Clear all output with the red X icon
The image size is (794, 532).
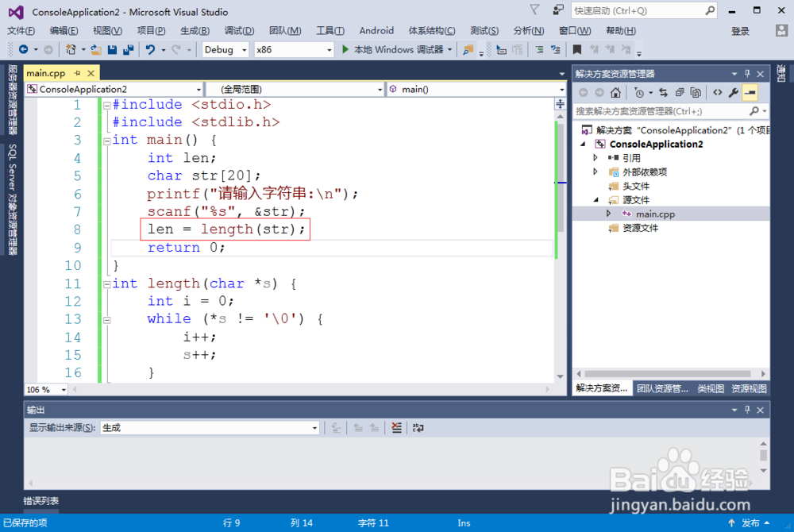396,428
